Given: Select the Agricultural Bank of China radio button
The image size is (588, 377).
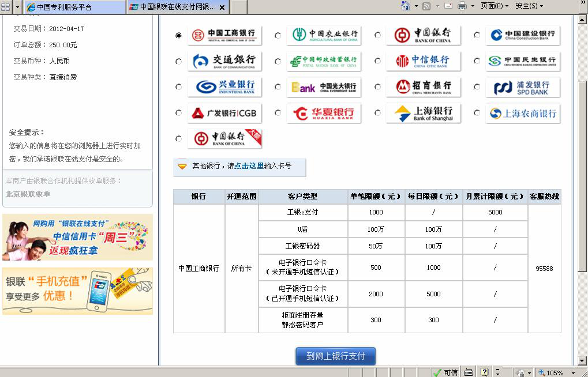Looking at the screenshot, I should pyautogui.click(x=278, y=35).
